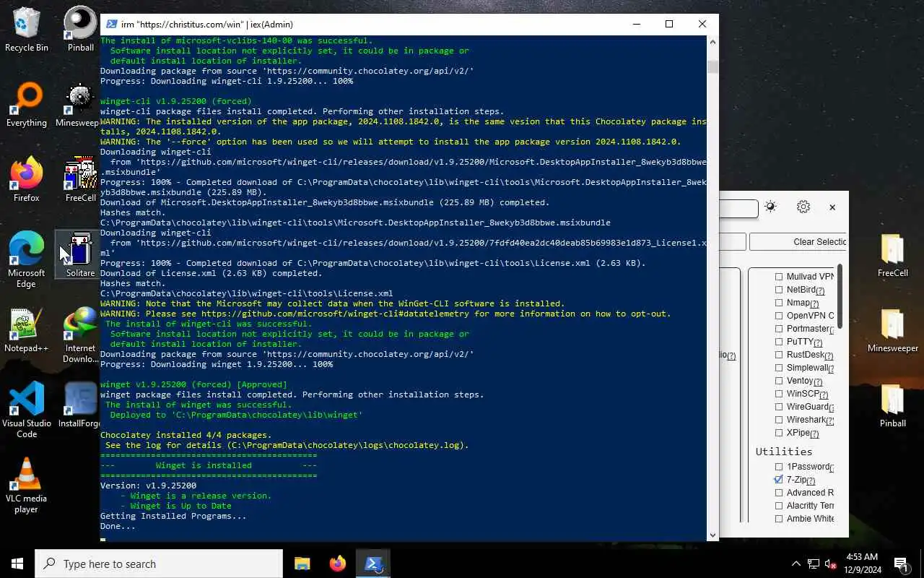Select the Visual Studio Code icon
Screen dimensions: 924x578
pyautogui.click(x=27, y=410)
